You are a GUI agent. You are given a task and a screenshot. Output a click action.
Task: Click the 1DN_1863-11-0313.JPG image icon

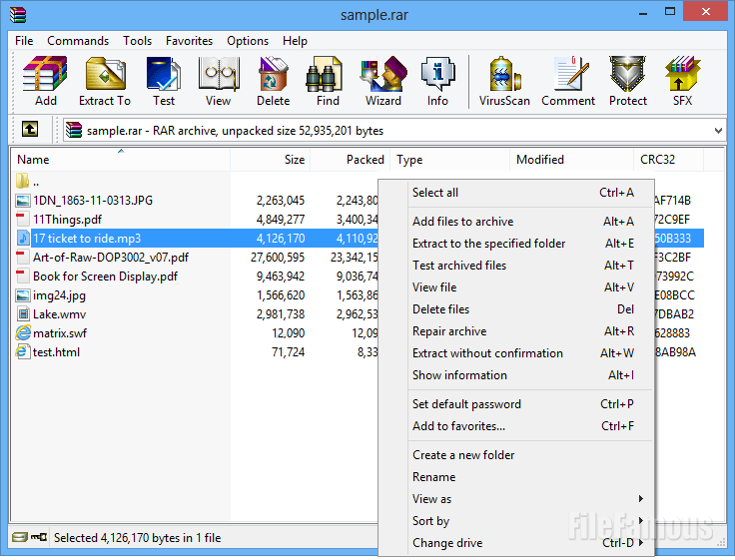(x=23, y=201)
